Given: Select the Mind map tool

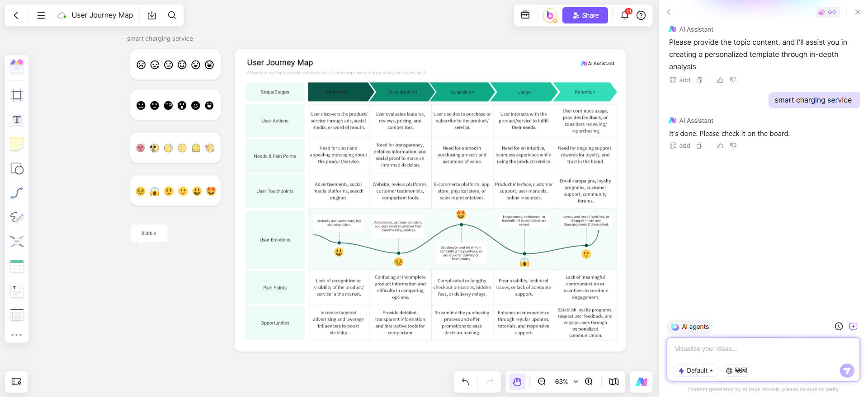Looking at the screenshot, I should (17, 242).
